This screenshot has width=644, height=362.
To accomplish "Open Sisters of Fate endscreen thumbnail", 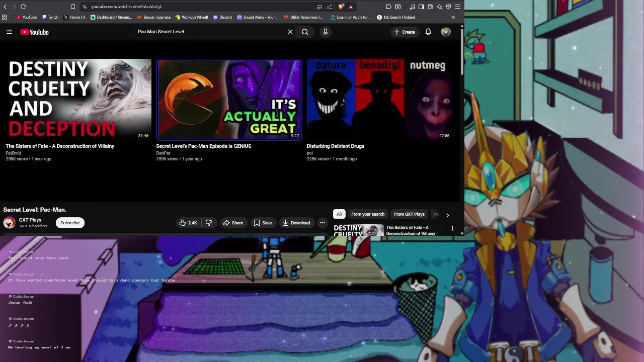I will pyautogui.click(x=78, y=99).
